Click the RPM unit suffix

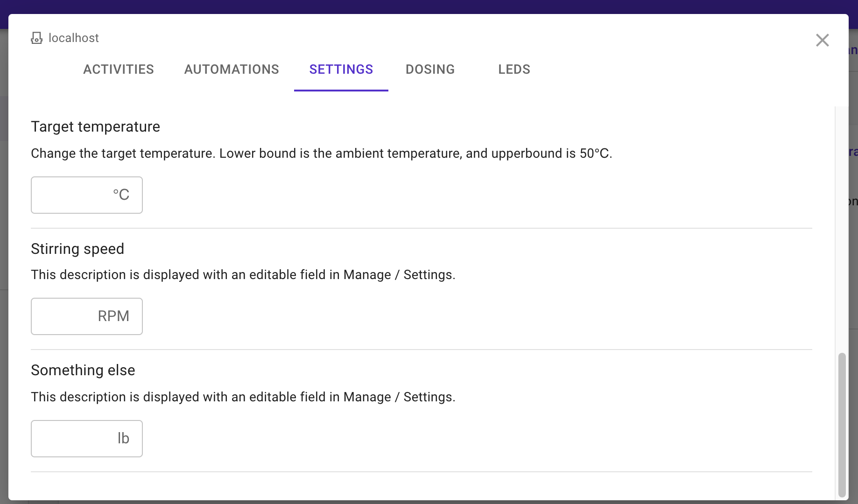coord(113,316)
